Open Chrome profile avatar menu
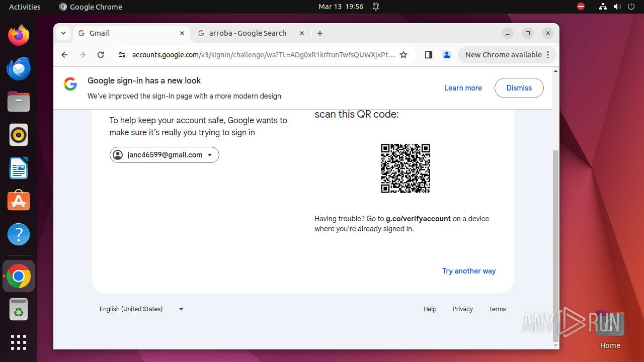644x362 pixels. tap(446, 55)
